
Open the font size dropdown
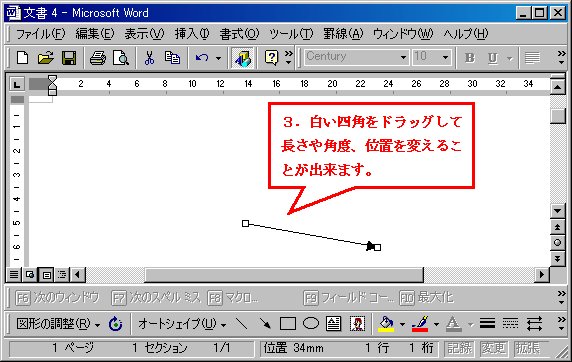[x=445, y=58]
